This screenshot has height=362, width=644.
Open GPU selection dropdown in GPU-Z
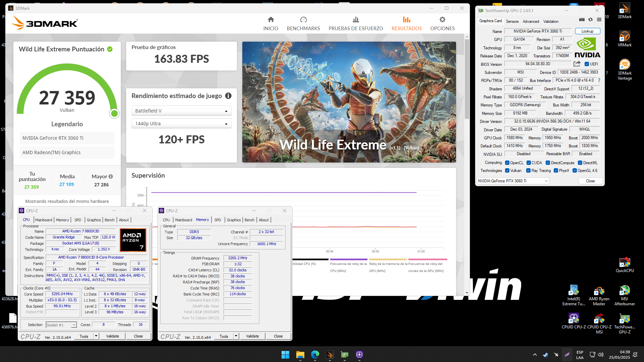pos(513,181)
